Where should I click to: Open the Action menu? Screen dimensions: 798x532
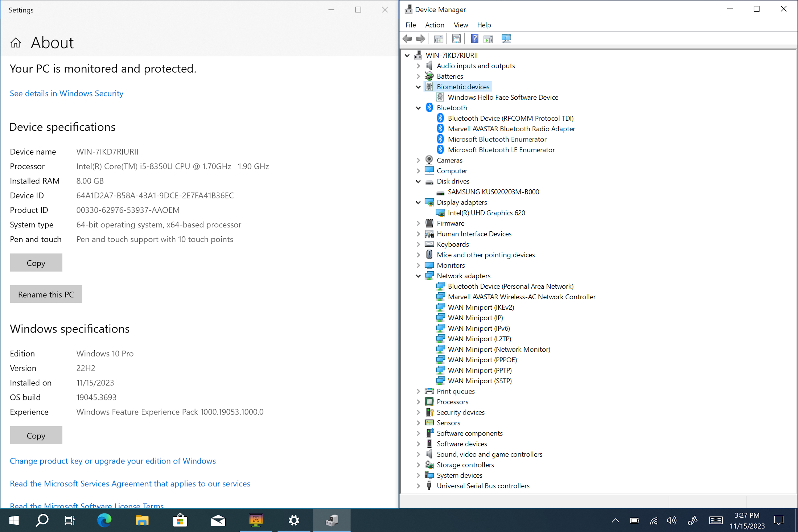[435, 25]
